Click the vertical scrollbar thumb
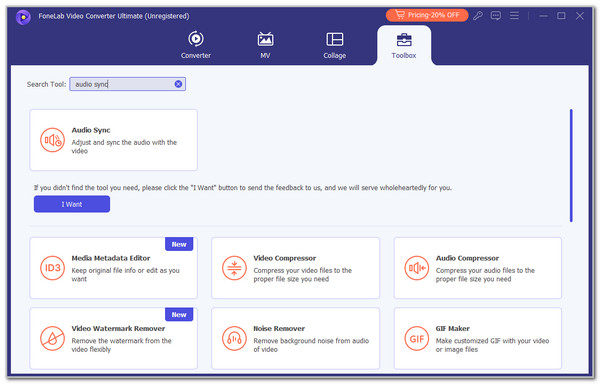Image resolution: width=600 pixels, height=384 pixels. [571, 166]
